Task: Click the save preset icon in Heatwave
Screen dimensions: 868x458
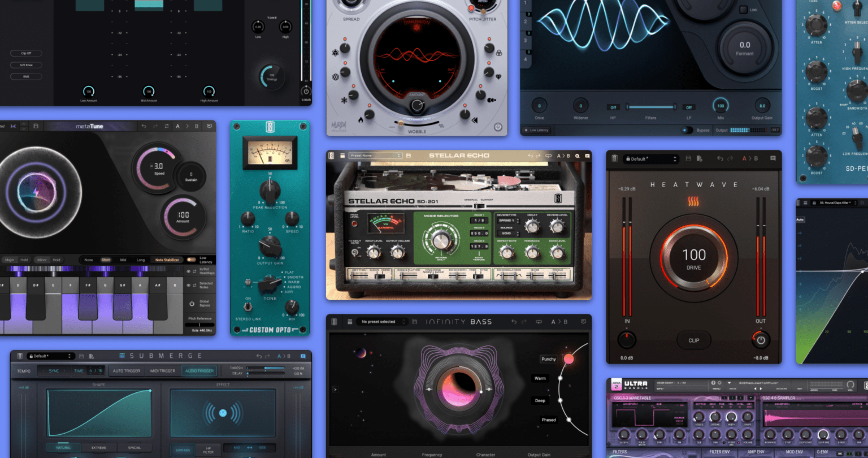Action: [688, 158]
